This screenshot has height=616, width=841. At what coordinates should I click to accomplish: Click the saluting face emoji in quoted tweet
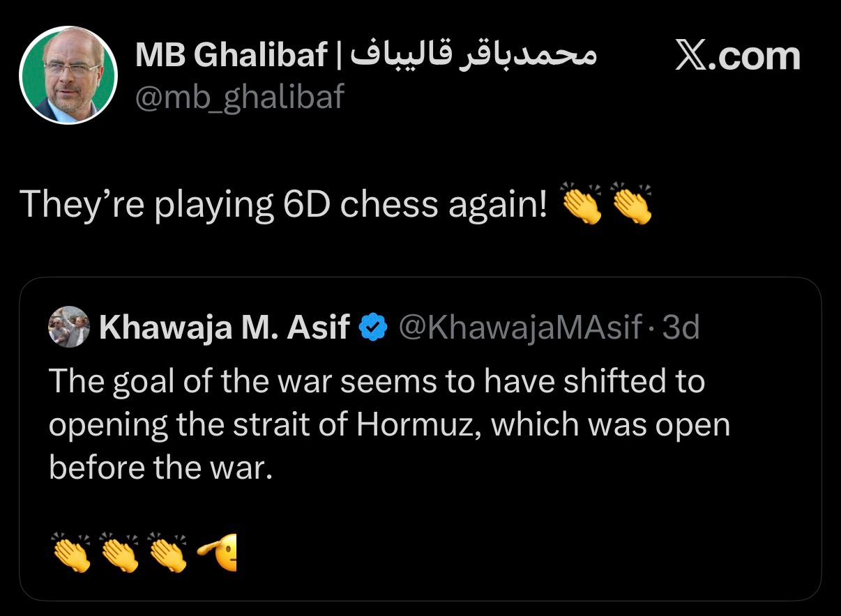(x=218, y=553)
